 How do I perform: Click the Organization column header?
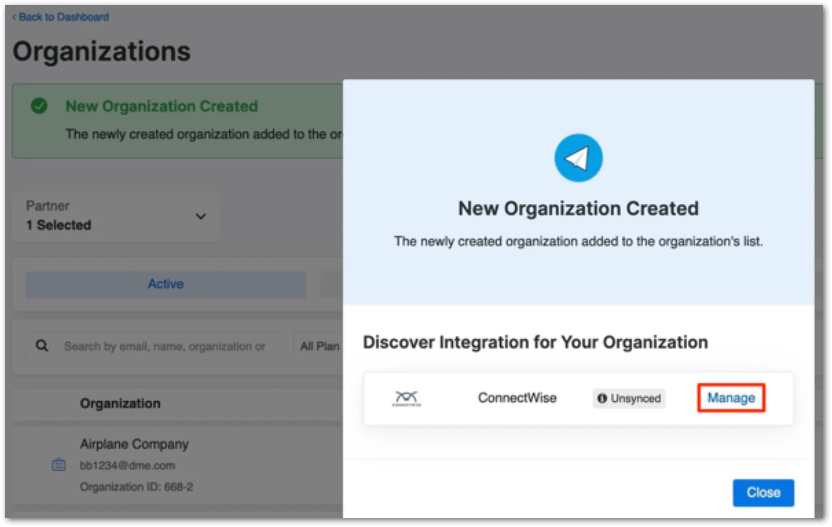point(120,404)
